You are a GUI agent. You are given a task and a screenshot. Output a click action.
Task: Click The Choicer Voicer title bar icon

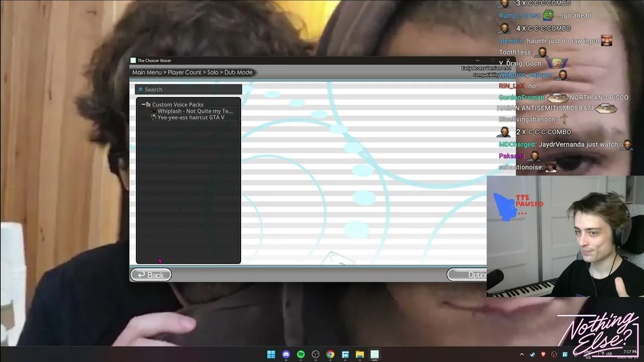pos(133,60)
